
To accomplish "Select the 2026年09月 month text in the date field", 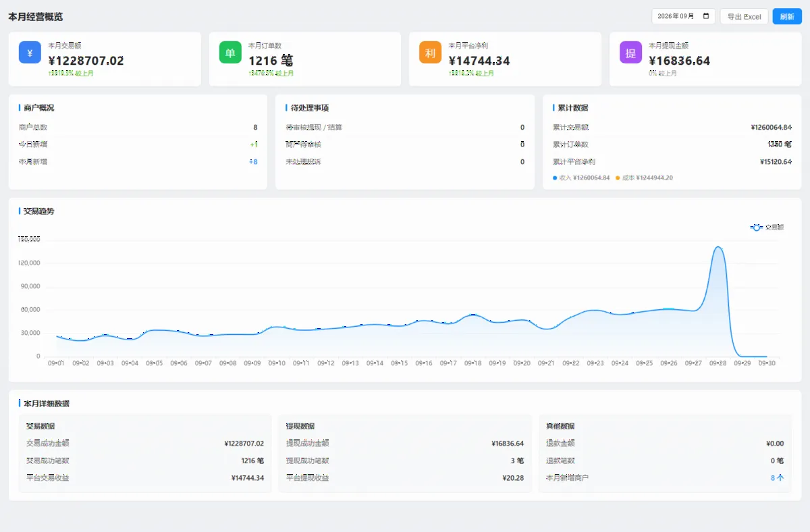I will coord(676,16).
